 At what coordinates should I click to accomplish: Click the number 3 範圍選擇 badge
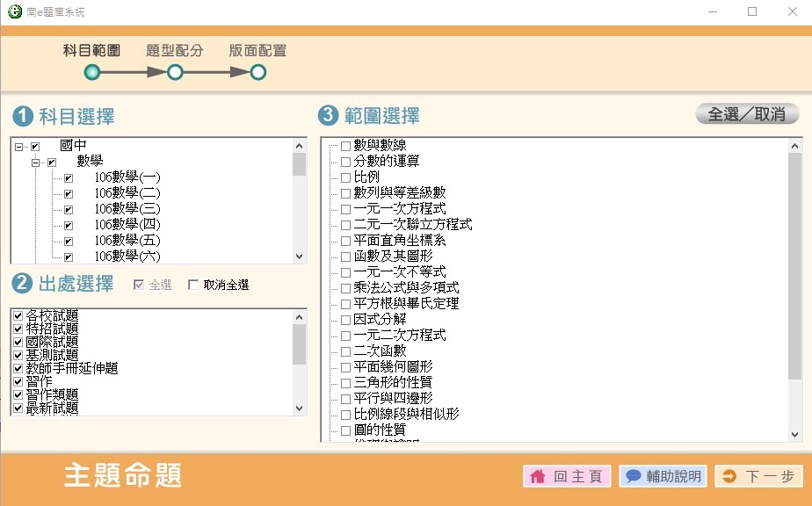(x=328, y=115)
